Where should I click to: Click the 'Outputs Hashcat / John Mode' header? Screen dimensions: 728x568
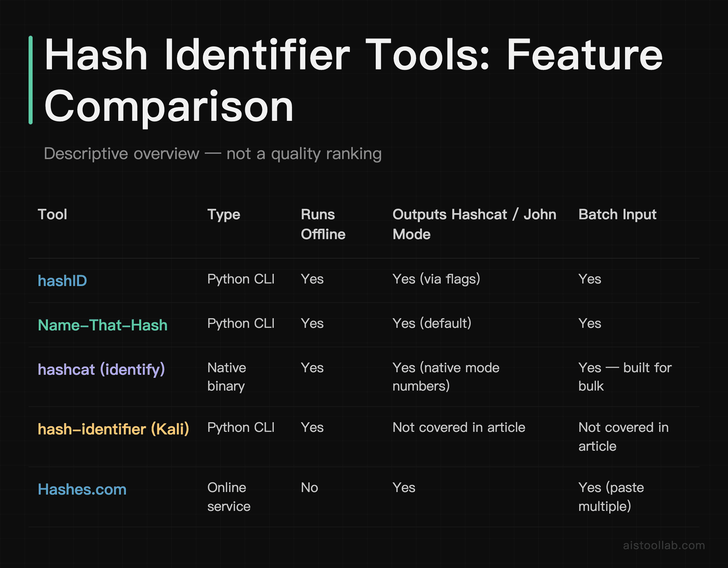(x=474, y=224)
